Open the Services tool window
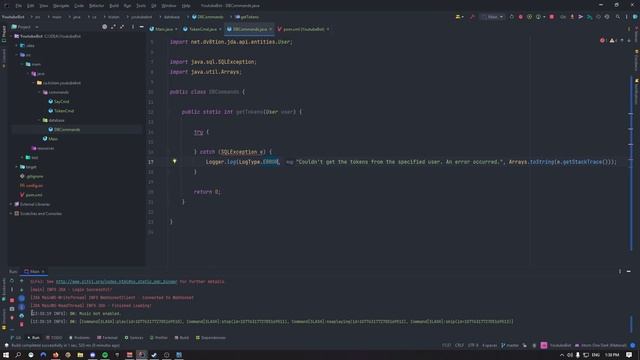Screen dimensions: 640x360 point(134,338)
